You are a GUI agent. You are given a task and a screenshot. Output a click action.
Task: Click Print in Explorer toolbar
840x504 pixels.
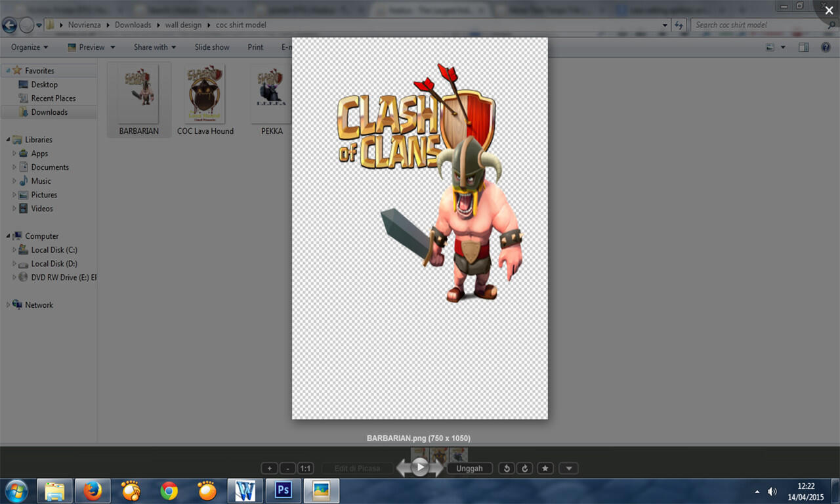255,47
